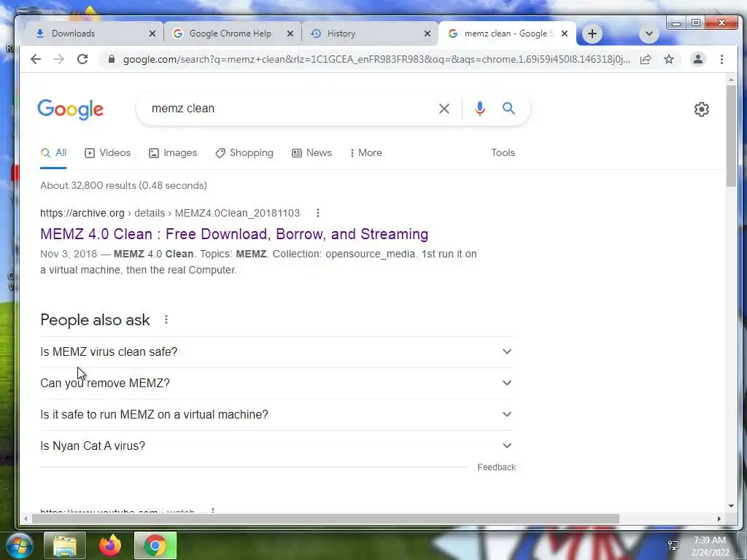This screenshot has height=560, width=747.
Task: Open the Windows Start menu
Action: pyautogui.click(x=18, y=545)
